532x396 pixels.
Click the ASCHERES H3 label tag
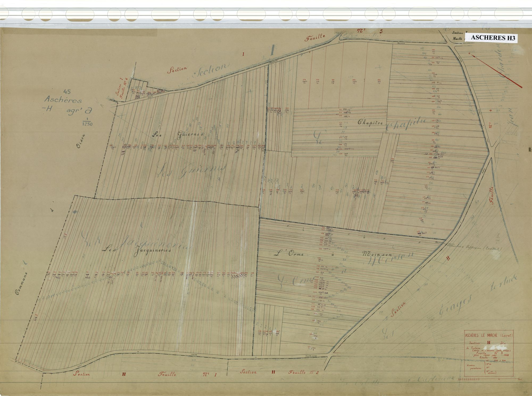[492, 38]
